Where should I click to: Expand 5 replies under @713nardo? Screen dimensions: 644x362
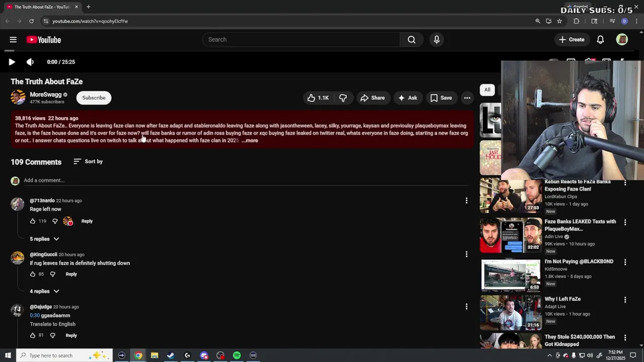pyautogui.click(x=44, y=239)
